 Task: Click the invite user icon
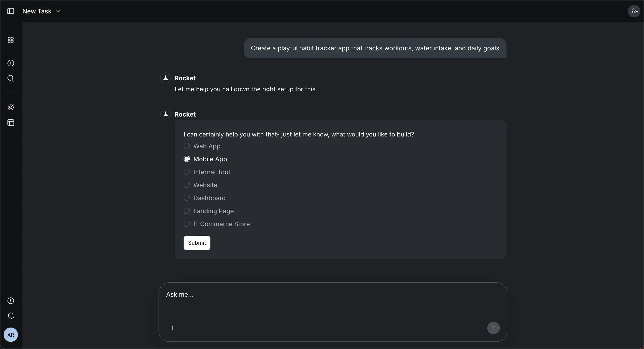pyautogui.click(x=634, y=11)
